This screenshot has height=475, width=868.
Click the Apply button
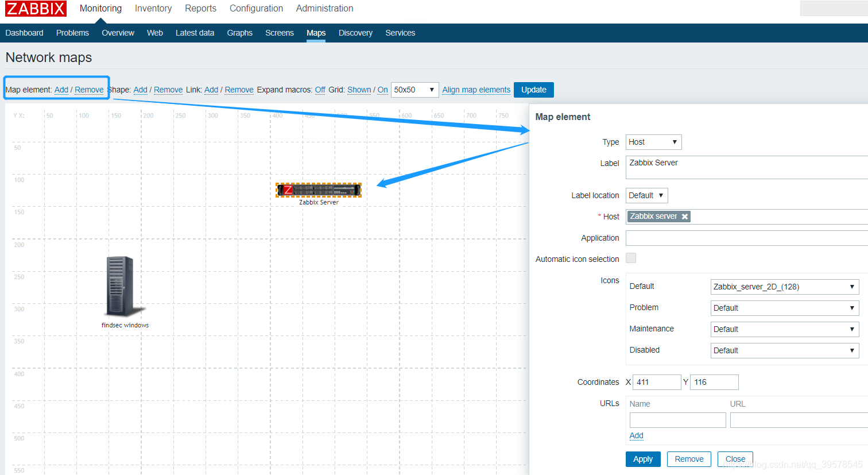[643, 459]
